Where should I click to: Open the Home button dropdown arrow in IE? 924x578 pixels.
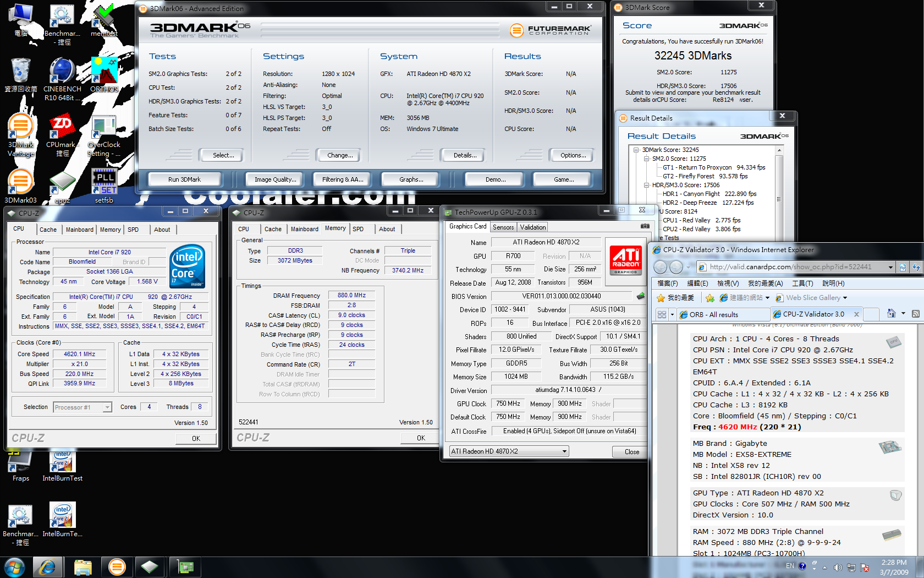pos(903,314)
